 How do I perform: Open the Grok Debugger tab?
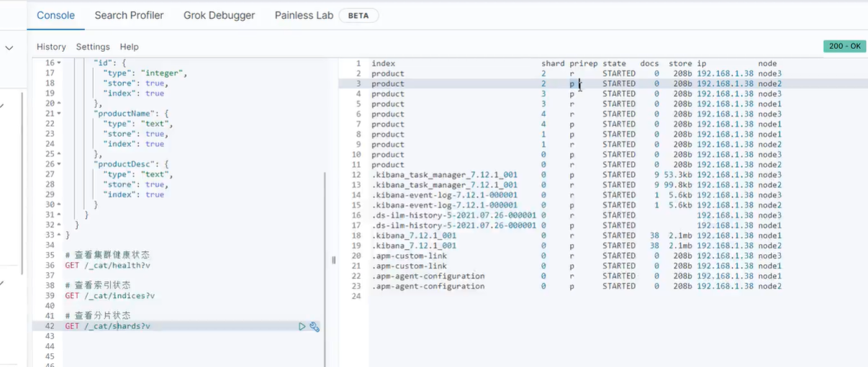coord(219,15)
